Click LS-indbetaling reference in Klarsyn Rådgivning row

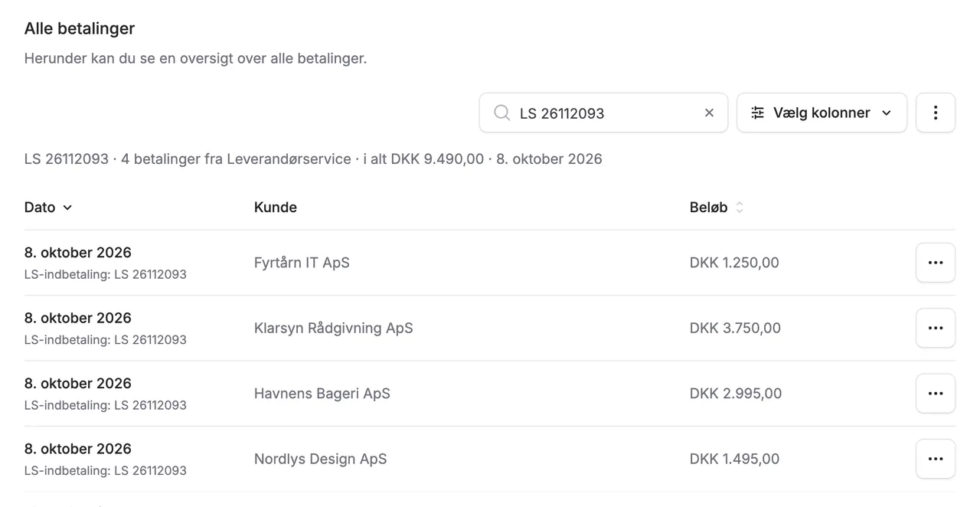click(x=106, y=339)
